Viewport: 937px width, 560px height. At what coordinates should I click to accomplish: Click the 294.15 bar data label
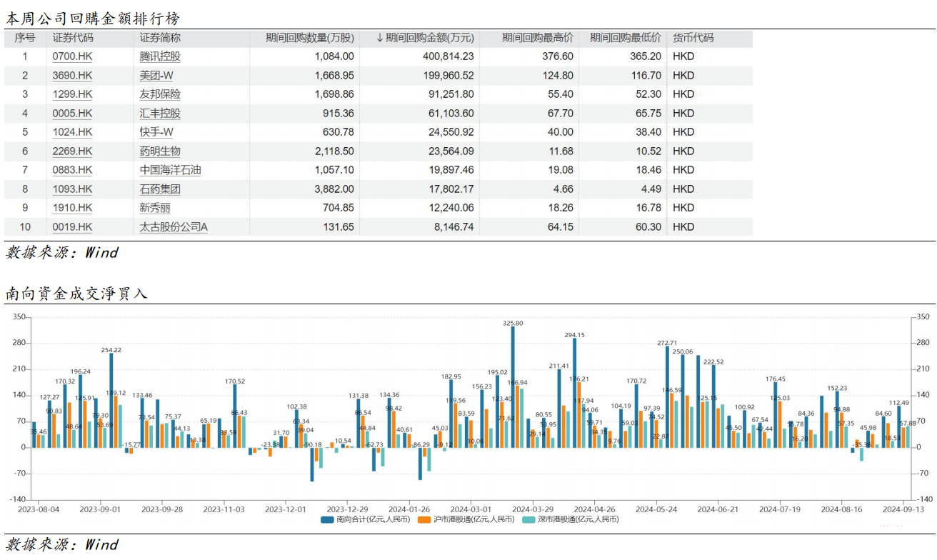coord(574,335)
